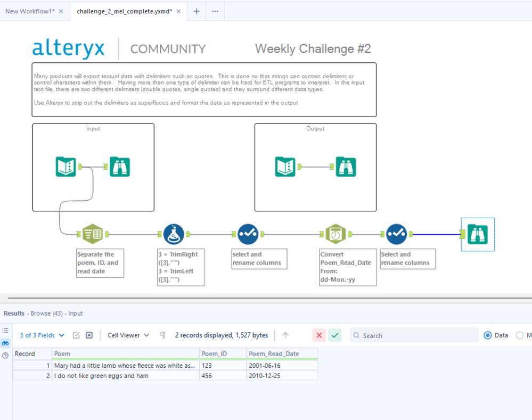
Task: Open the 3 of 3 Fields dropdown
Action: 42,335
